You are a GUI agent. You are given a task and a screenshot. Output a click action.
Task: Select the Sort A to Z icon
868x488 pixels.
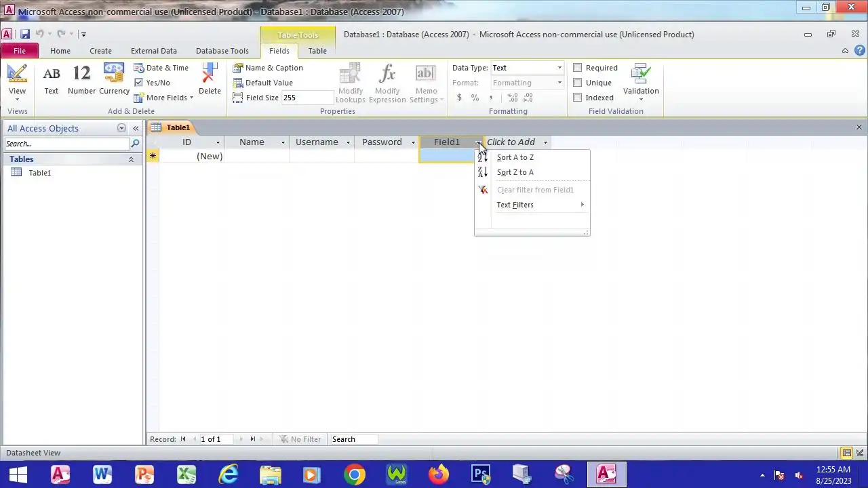(x=483, y=157)
